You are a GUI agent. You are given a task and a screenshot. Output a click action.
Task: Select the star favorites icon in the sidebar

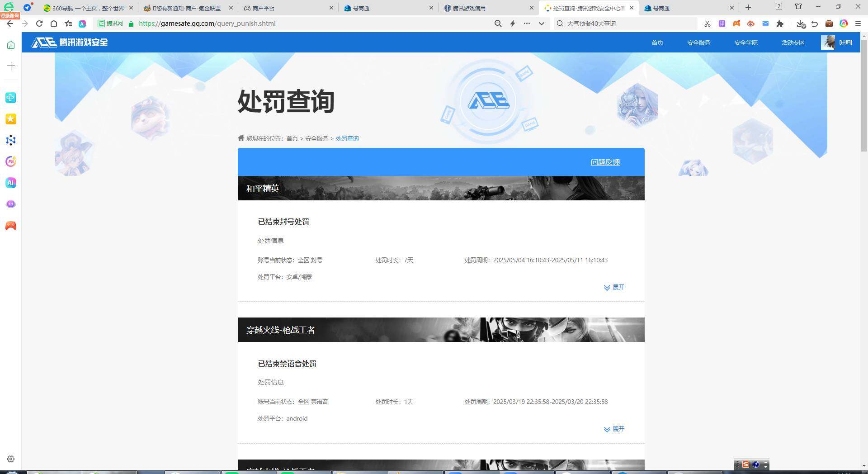click(x=10, y=119)
